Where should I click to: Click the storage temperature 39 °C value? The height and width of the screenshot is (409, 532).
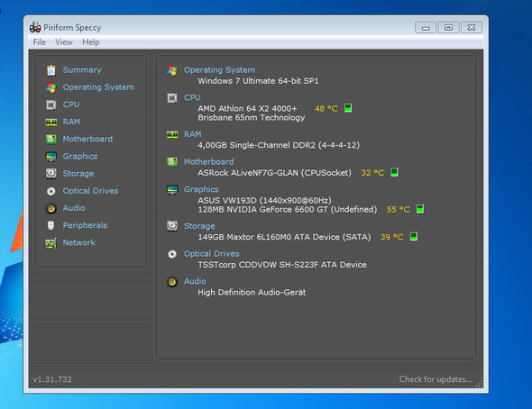click(x=392, y=237)
